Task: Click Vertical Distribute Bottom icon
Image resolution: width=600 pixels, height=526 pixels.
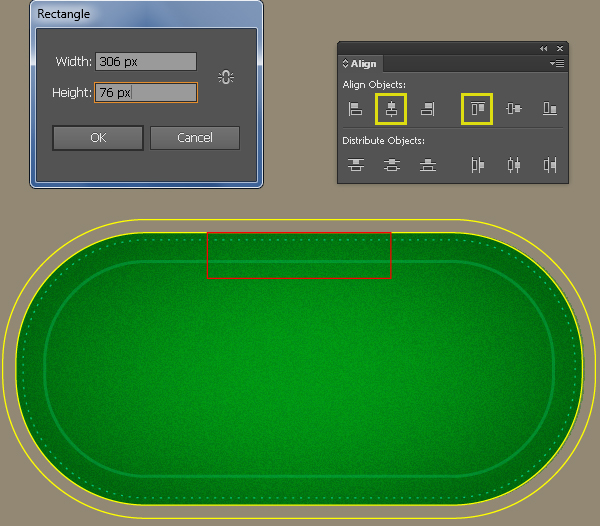Action: point(427,165)
